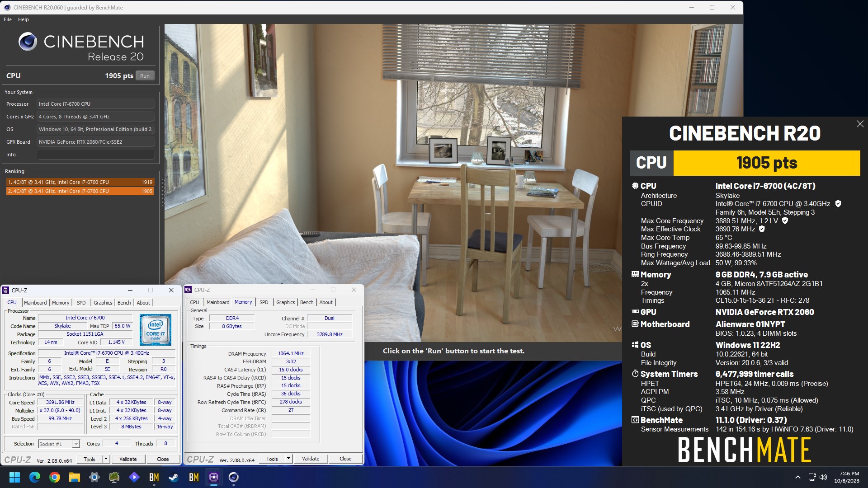Click the Intel Core i7 logo in CPU-Z
The image size is (868, 488).
(156, 330)
